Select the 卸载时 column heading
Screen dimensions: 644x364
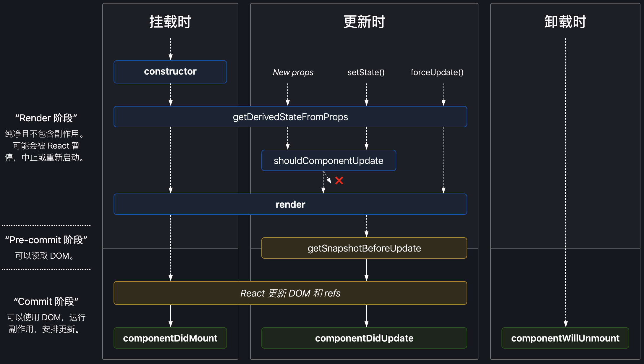(x=565, y=22)
